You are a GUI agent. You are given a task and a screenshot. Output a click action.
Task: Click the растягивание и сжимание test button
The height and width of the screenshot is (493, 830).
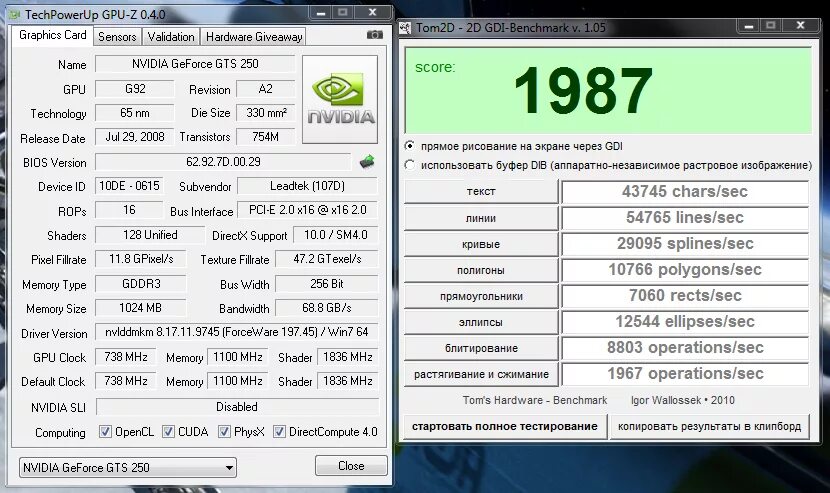[x=481, y=374]
